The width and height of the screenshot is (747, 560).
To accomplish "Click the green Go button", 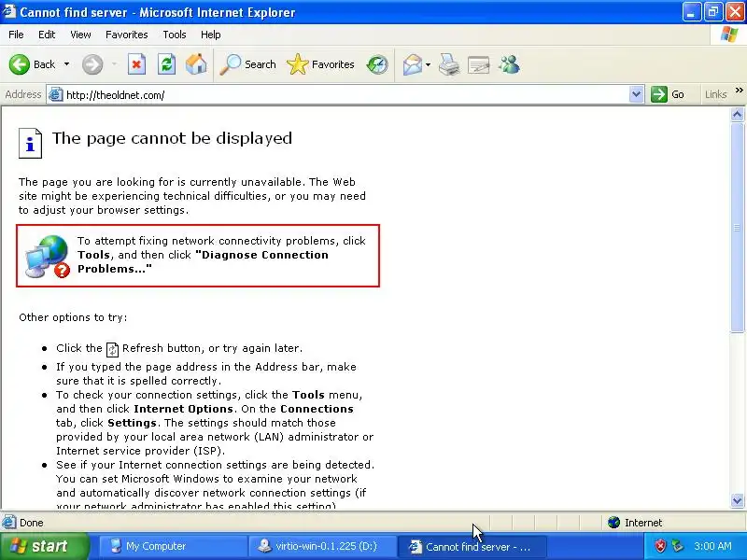I will 668,94.
